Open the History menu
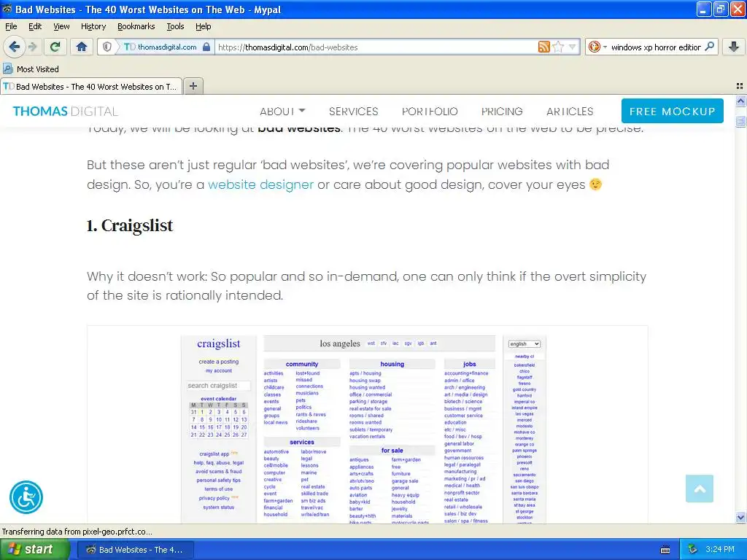The height and width of the screenshot is (560, 747). point(93,26)
